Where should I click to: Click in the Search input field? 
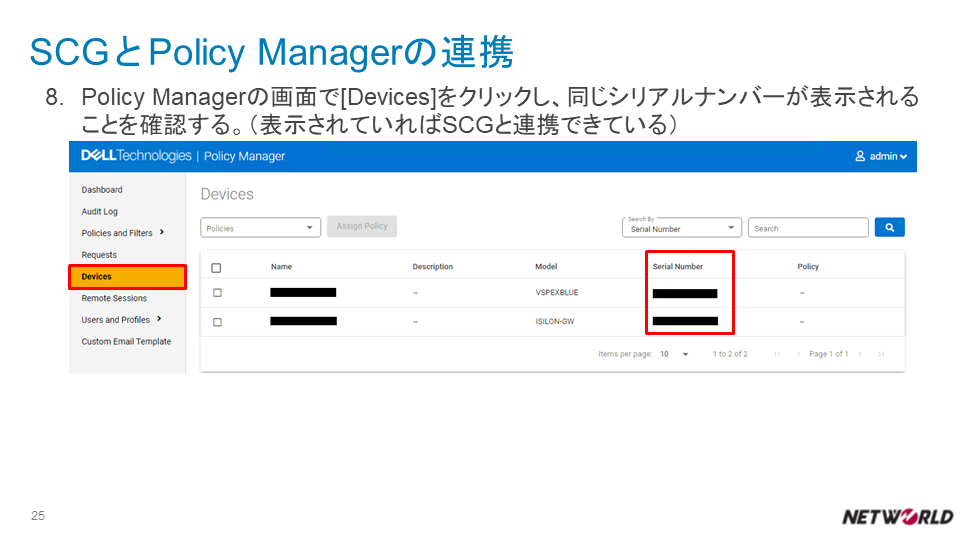[808, 228]
